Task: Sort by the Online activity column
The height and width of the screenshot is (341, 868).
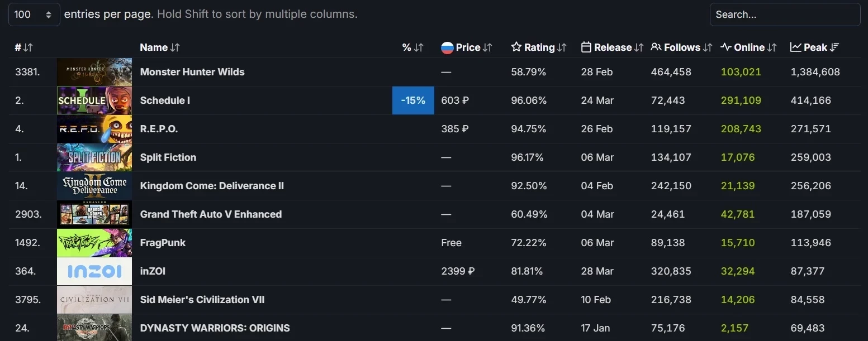Action: tap(748, 47)
